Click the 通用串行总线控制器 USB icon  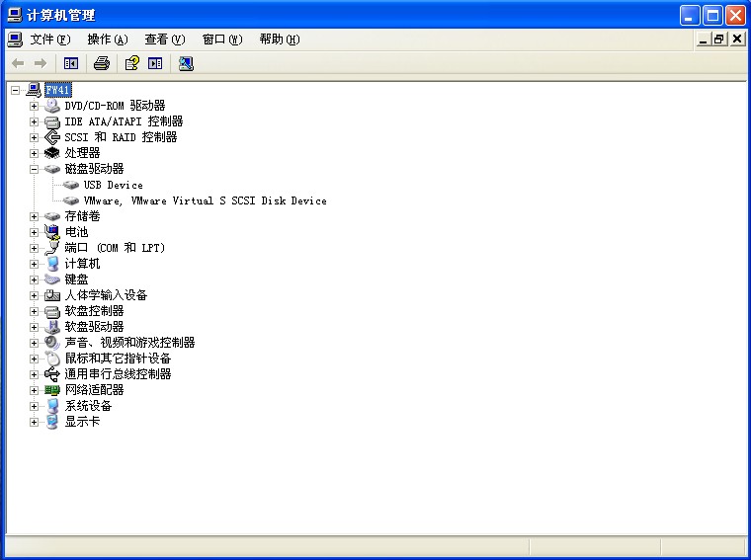(x=51, y=374)
